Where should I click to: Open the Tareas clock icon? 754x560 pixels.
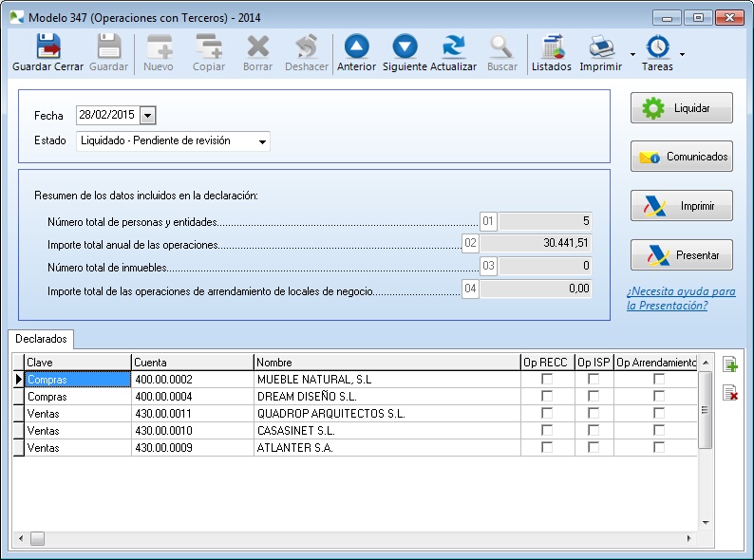click(x=657, y=47)
